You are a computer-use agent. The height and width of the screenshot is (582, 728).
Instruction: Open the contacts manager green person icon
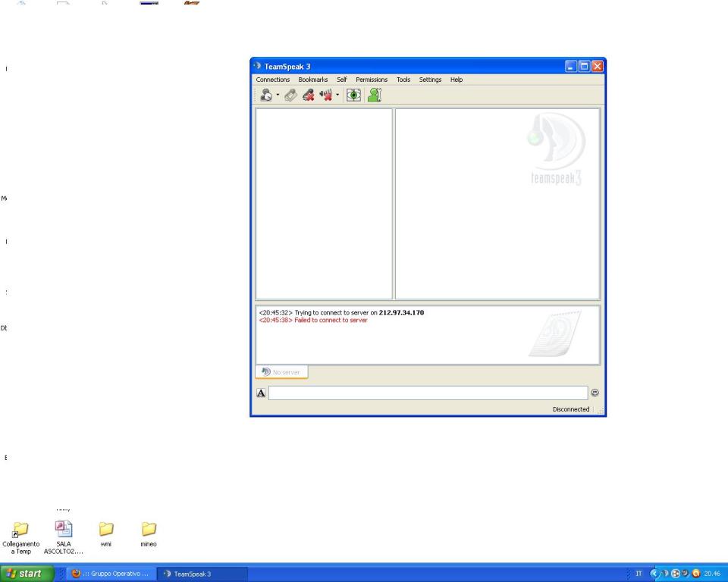[x=374, y=95]
